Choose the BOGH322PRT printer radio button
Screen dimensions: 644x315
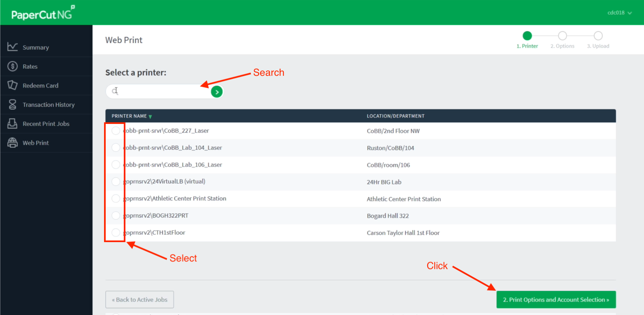(116, 216)
